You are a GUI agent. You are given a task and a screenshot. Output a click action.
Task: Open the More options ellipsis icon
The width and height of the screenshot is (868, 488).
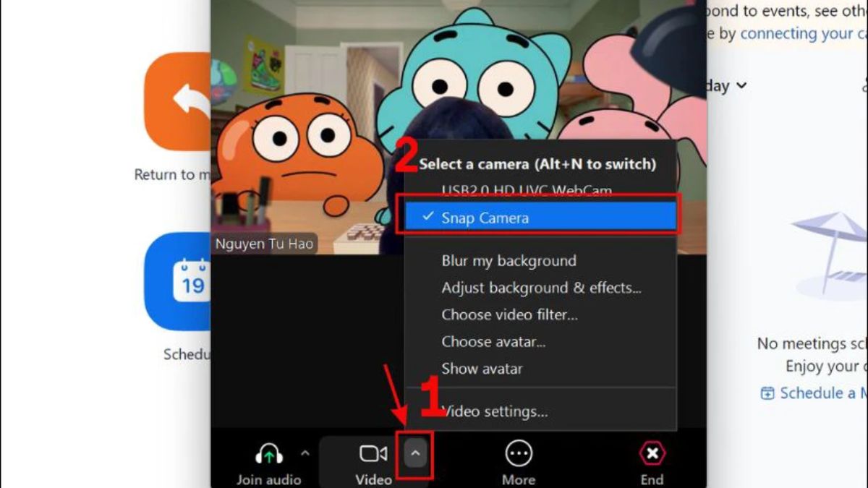pyautogui.click(x=519, y=453)
